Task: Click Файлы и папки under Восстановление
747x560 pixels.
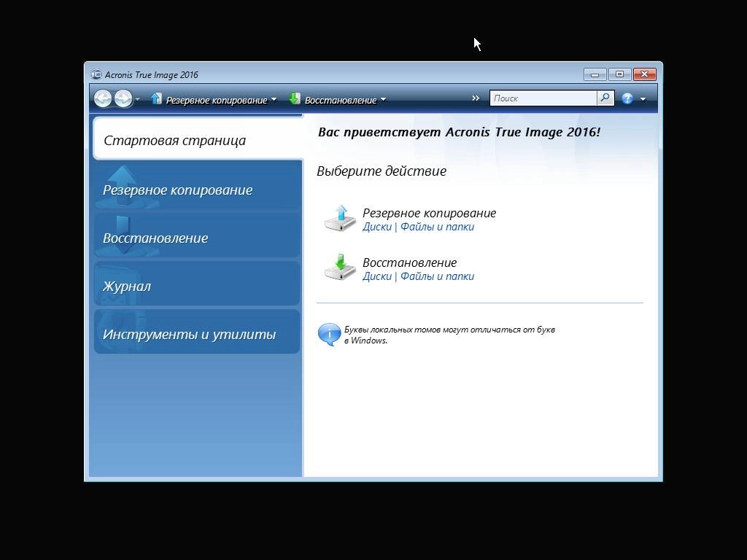Action: [x=438, y=276]
